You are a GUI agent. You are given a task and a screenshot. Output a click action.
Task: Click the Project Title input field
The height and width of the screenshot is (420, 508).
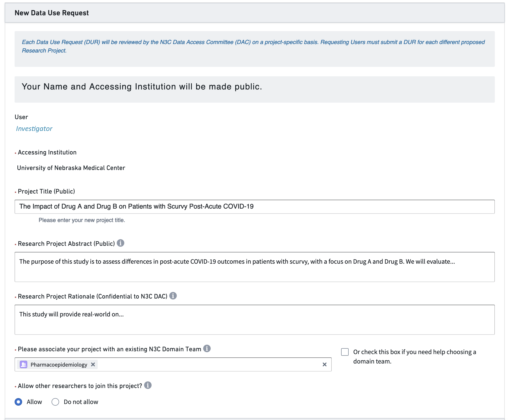click(x=254, y=206)
